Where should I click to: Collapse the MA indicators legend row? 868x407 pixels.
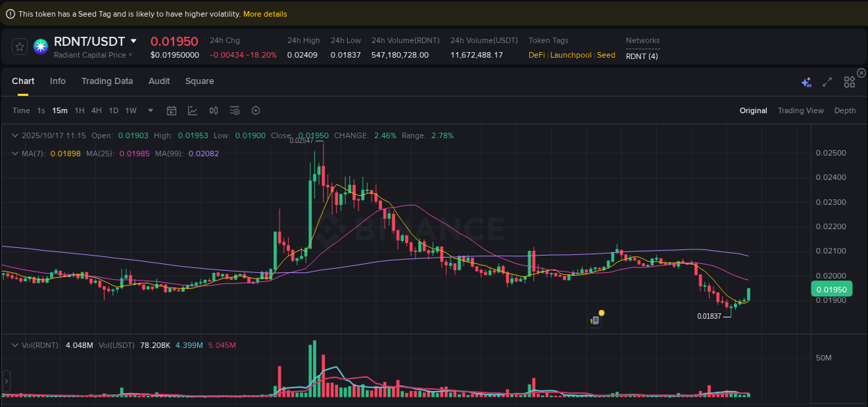pos(15,153)
